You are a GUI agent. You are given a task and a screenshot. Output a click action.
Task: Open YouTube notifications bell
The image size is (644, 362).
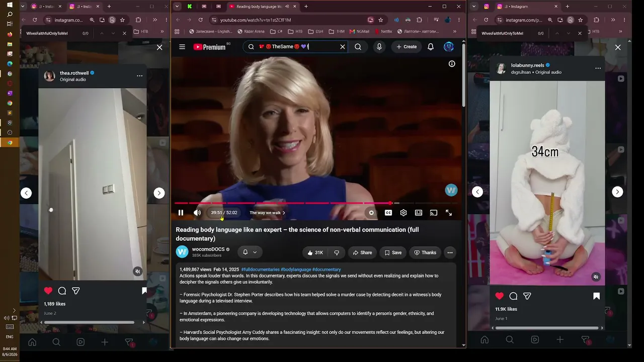(431, 47)
